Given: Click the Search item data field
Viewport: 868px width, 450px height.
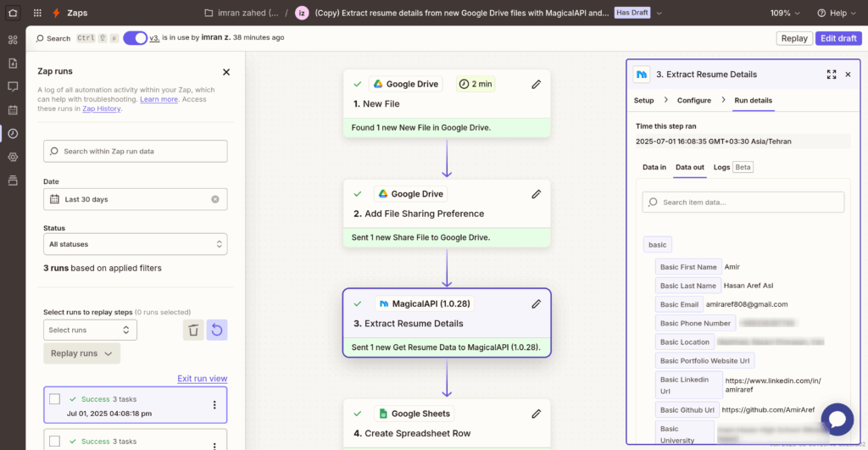Looking at the screenshot, I should [743, 202].
